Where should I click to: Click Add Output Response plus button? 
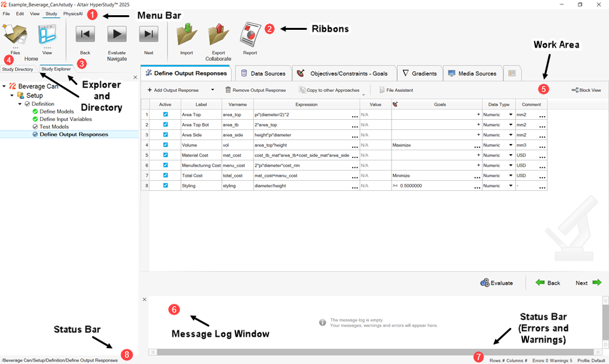point(173,90)
